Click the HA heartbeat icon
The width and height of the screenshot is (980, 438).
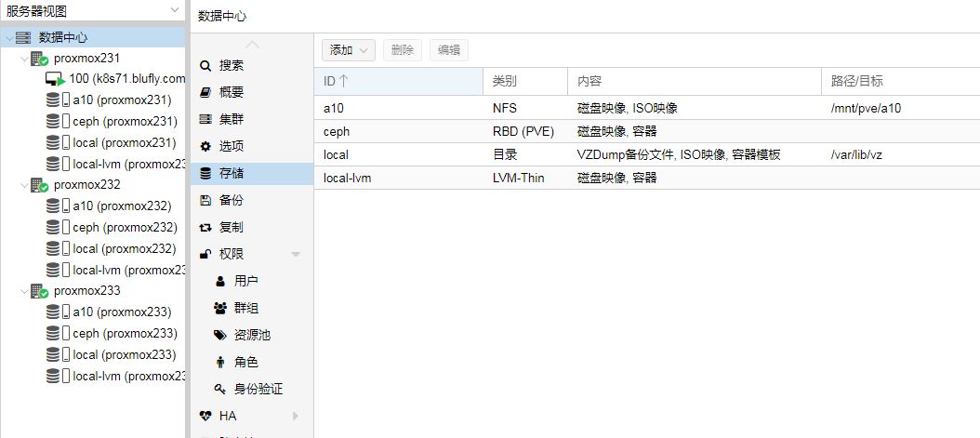point(205,416)
